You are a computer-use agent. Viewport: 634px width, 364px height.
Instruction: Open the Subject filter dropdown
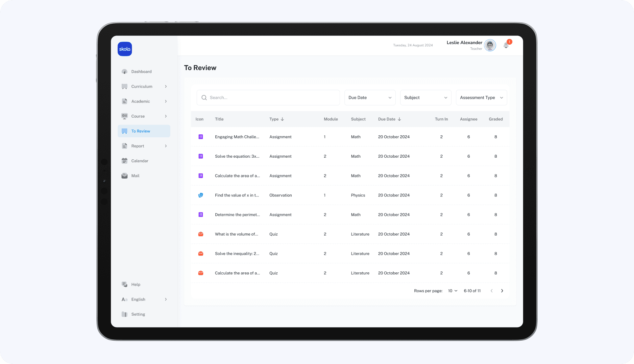[x=426, y=98]
